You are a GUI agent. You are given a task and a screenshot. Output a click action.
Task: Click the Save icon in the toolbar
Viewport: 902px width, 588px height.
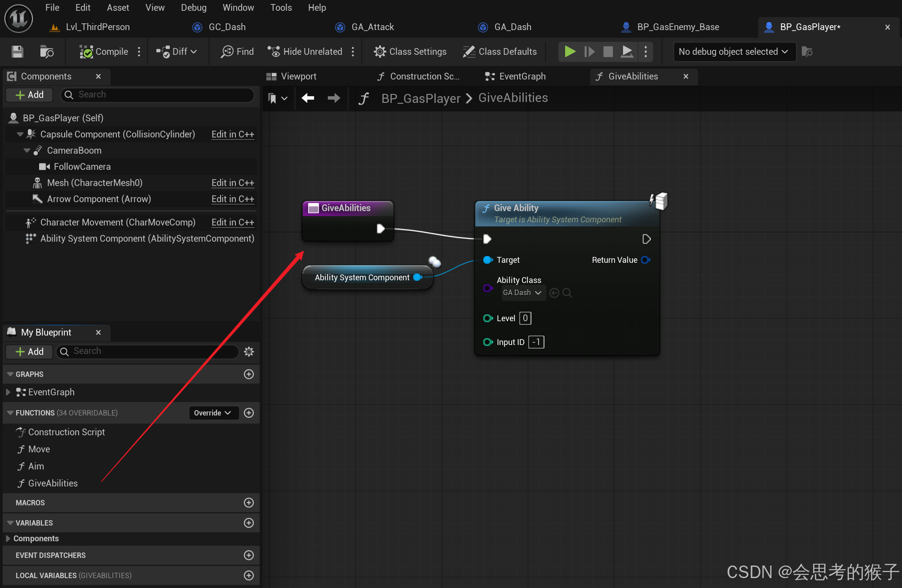(x=17, y=52)
